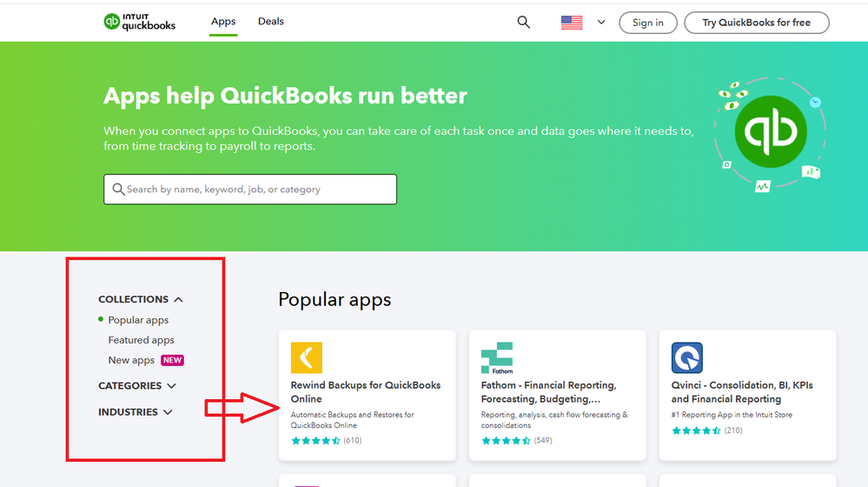Image resolution: width=868 pixels, height=487 pixels.
Task: Click the Qvinci blue app icon
Action: [687, 357]
